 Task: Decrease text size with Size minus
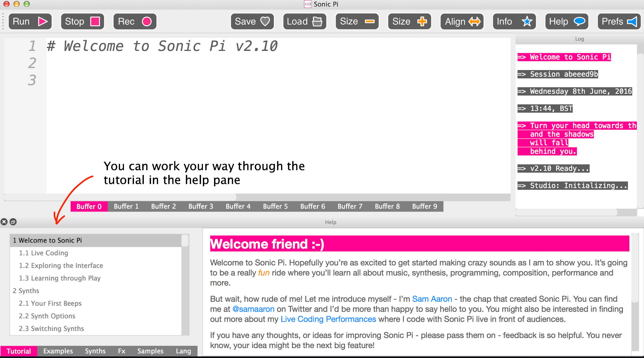(357, 21)
